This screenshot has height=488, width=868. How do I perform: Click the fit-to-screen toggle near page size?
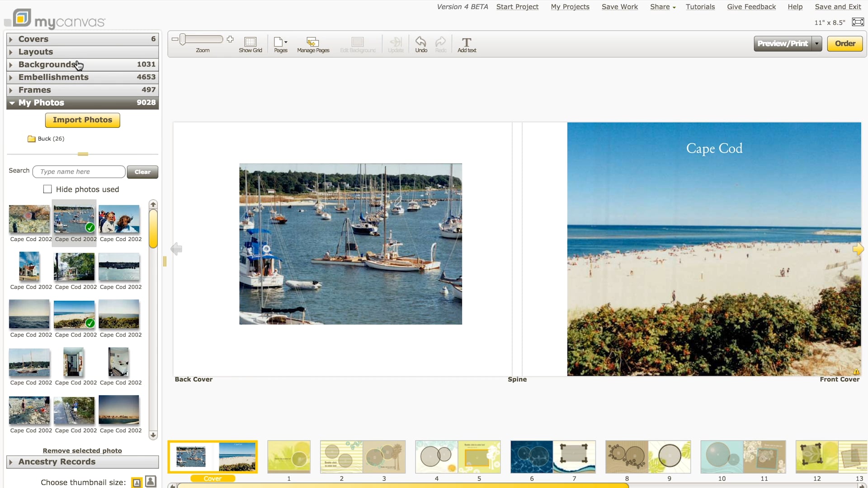tap(858, 22)
